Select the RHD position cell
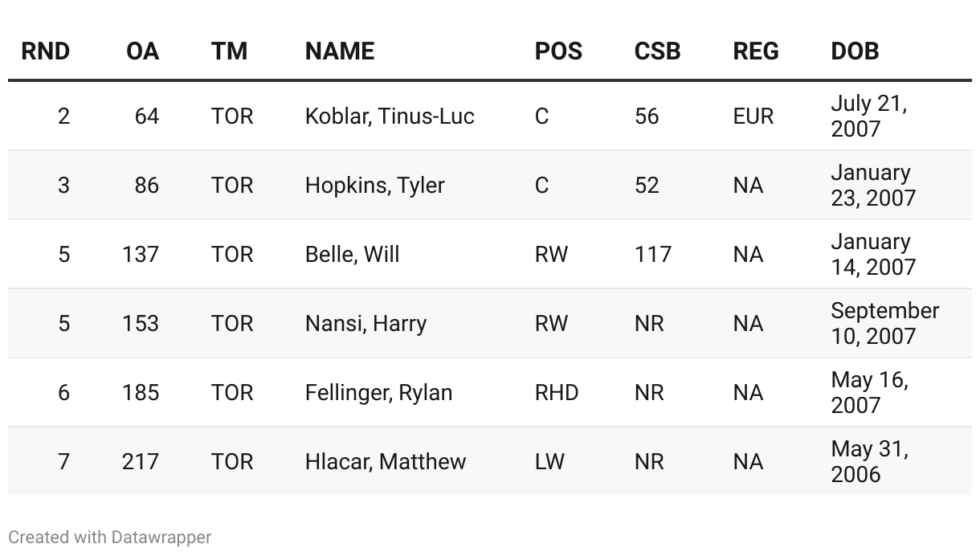Screen dimensions: 980x556 tap(557, 393)
